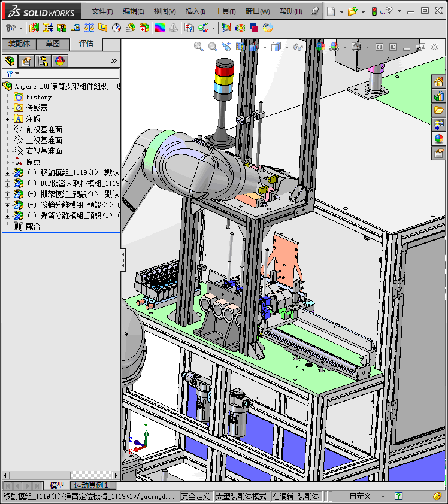Click the Previous View icon

click(x=226, y=47)
